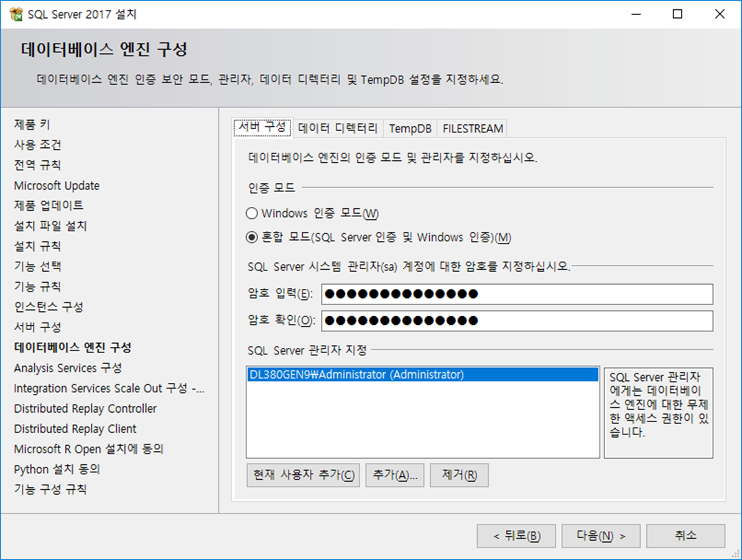Select DL380GEN9\Administrator in admin list
742x560 pixels.
[422, 375]
